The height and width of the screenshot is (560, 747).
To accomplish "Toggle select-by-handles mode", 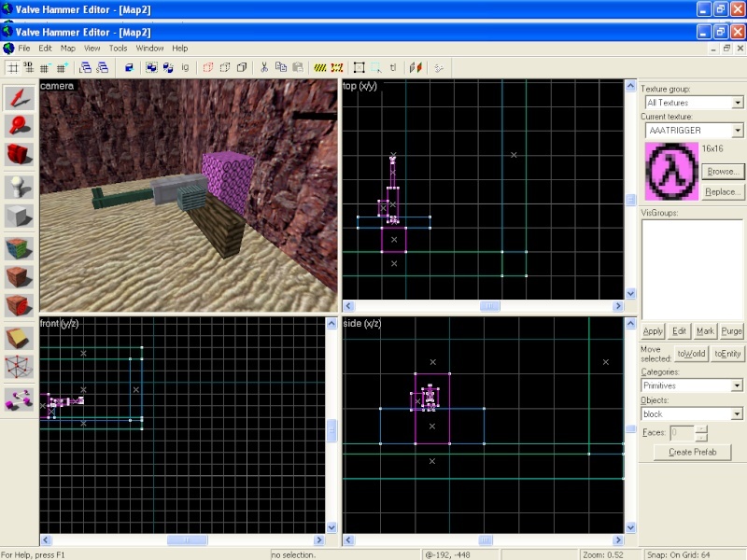I will pyautogui.click(x=359, y=67).
